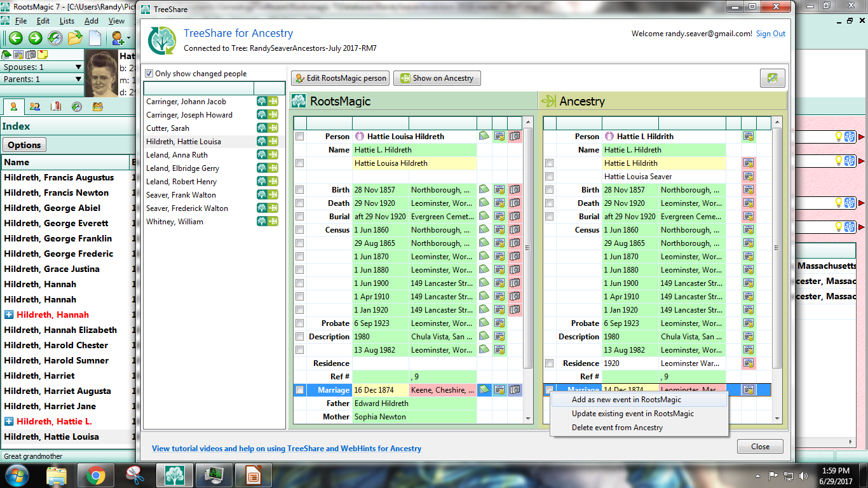Screen dimensions: 868x488
Task: Check the RootsMagic Burial row checkbox
Action: coord(299,217)
